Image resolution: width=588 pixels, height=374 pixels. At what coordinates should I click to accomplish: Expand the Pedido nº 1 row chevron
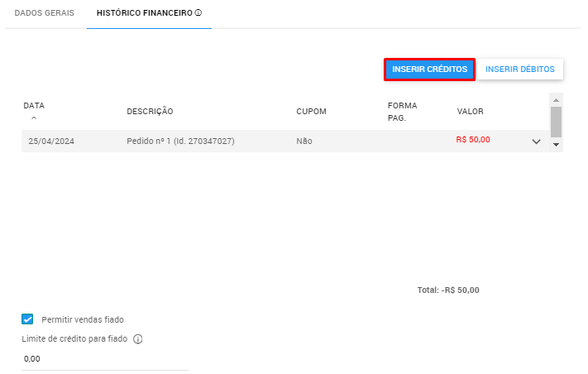pos(536,141)
